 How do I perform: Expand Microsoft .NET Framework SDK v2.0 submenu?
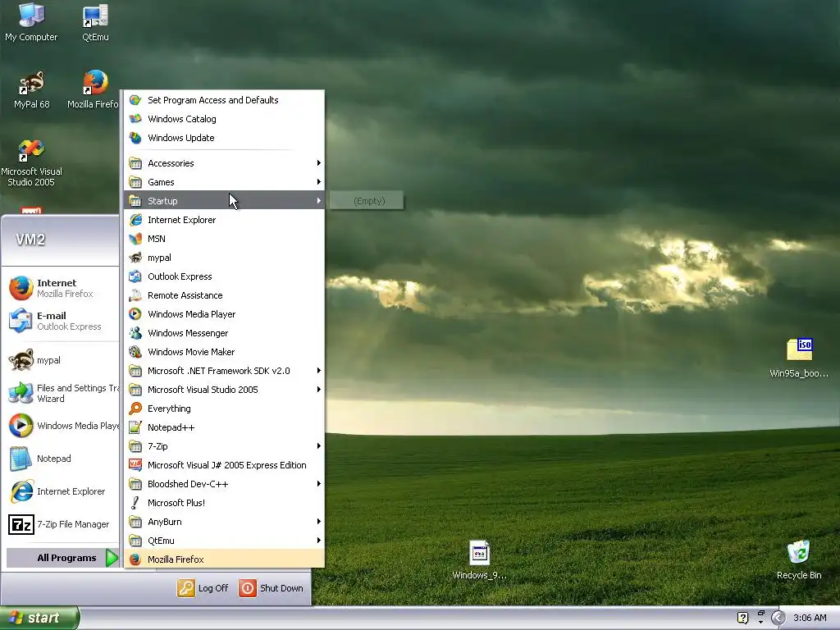click(x=224, y=371)
